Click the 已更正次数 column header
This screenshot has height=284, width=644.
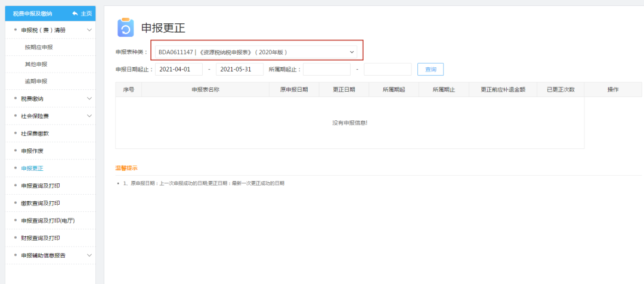click(561, 89)
